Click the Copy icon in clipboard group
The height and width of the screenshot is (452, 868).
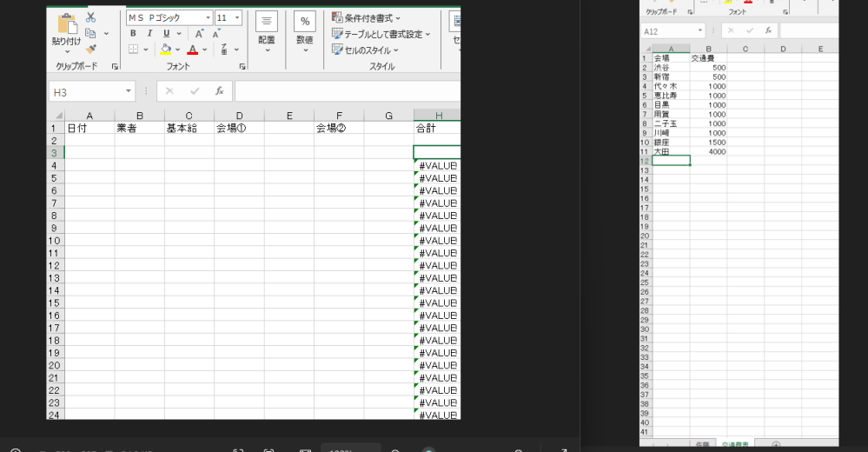90,33
